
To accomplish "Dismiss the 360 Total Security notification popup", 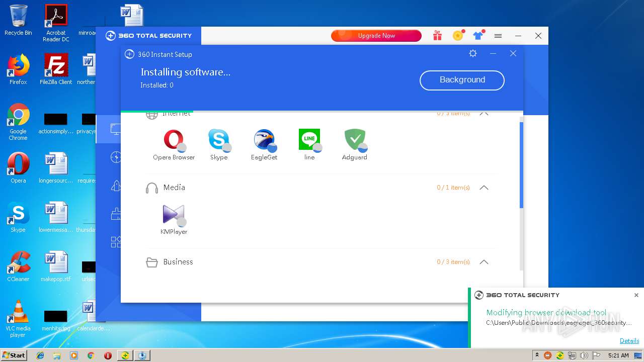I will click(636, 295).
